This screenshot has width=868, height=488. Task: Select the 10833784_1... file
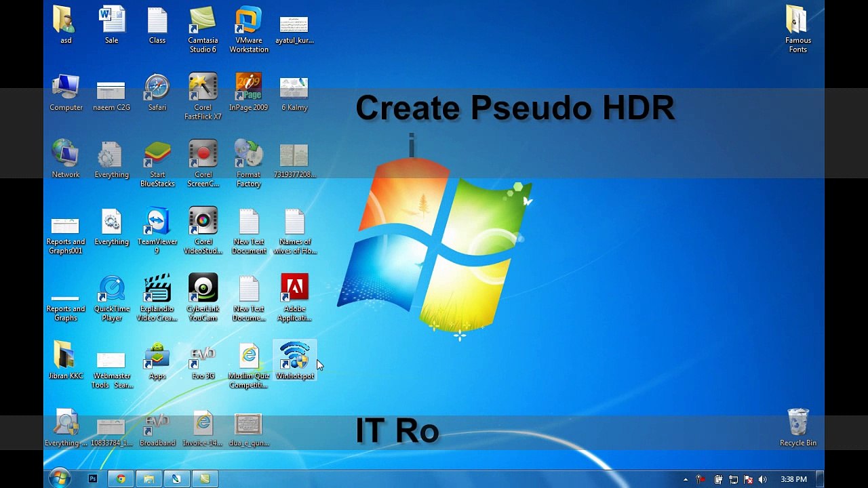pyautogui.click(x=112, y=432)
